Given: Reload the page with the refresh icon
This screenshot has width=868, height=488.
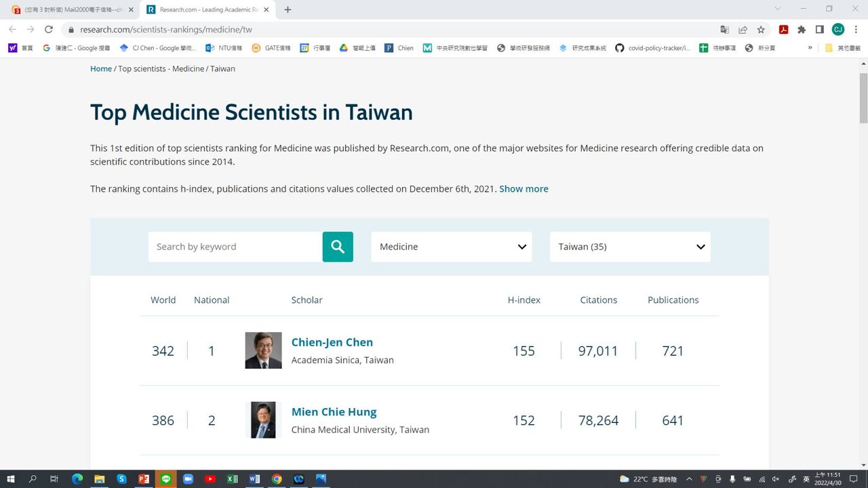Looking at the screenshot, I should [49, 29].
